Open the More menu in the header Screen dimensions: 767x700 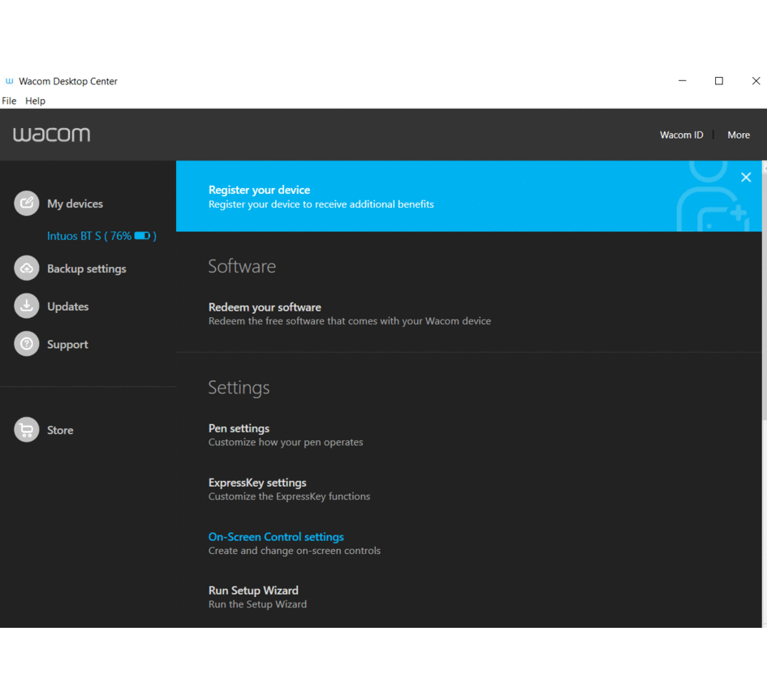[738, 135]
